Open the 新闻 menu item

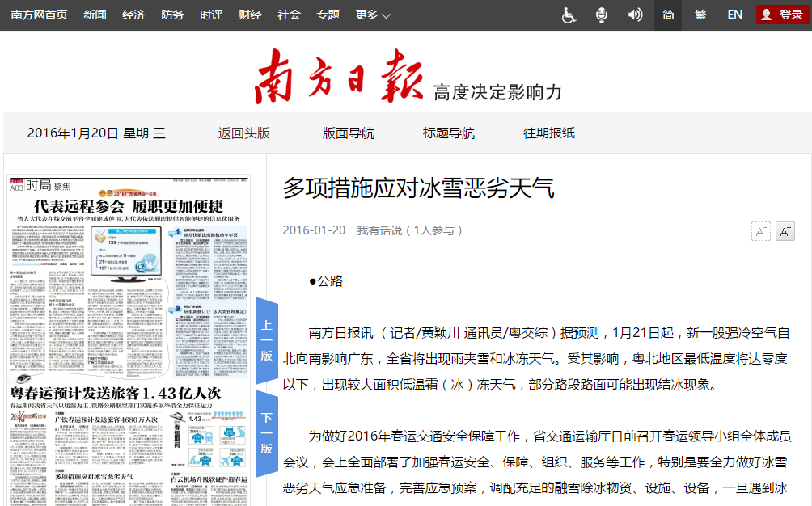95,15
